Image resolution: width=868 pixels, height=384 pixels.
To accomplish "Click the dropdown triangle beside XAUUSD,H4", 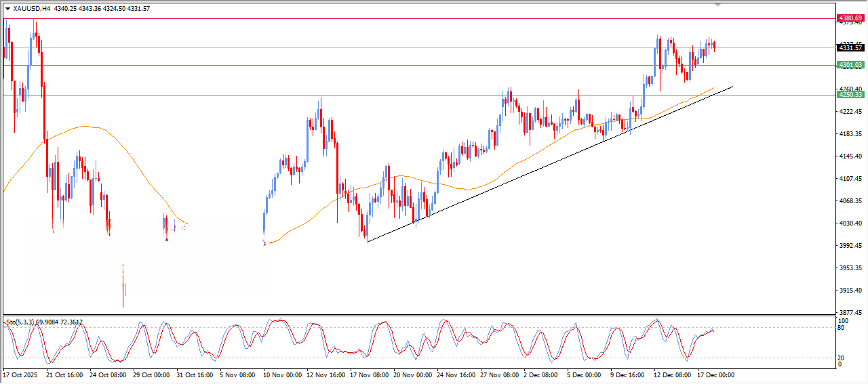I will (x=7, y=9).
